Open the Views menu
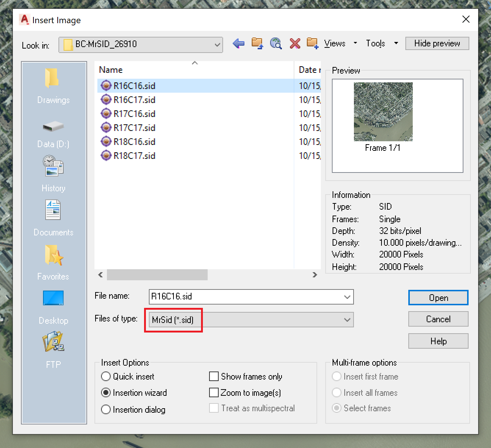The image size is (491, 448). pyautogui.click(x=334, y=43)
